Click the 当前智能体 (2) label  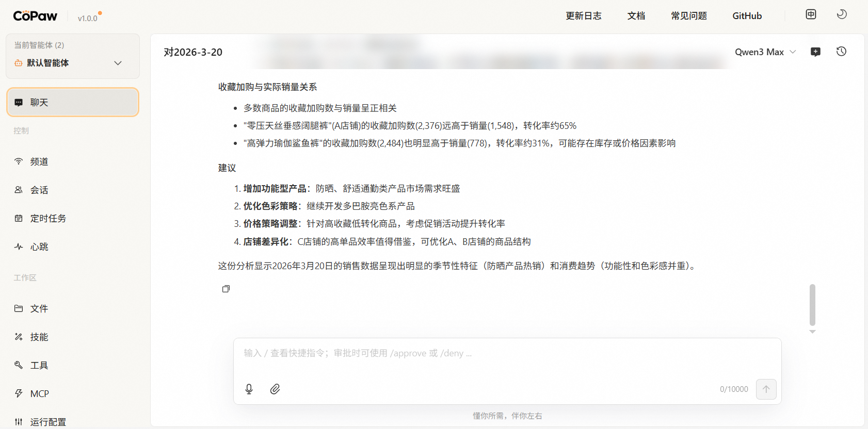39,45
